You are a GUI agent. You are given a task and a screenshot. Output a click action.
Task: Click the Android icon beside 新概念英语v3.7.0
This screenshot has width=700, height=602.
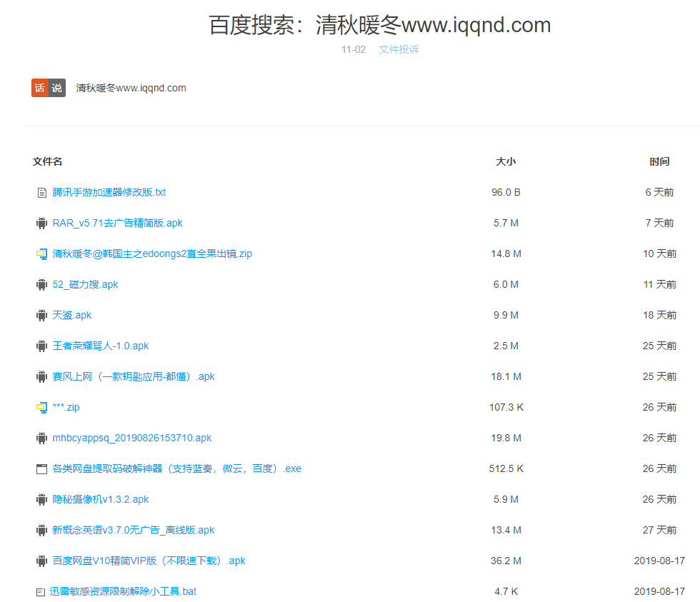pos(41,531)
